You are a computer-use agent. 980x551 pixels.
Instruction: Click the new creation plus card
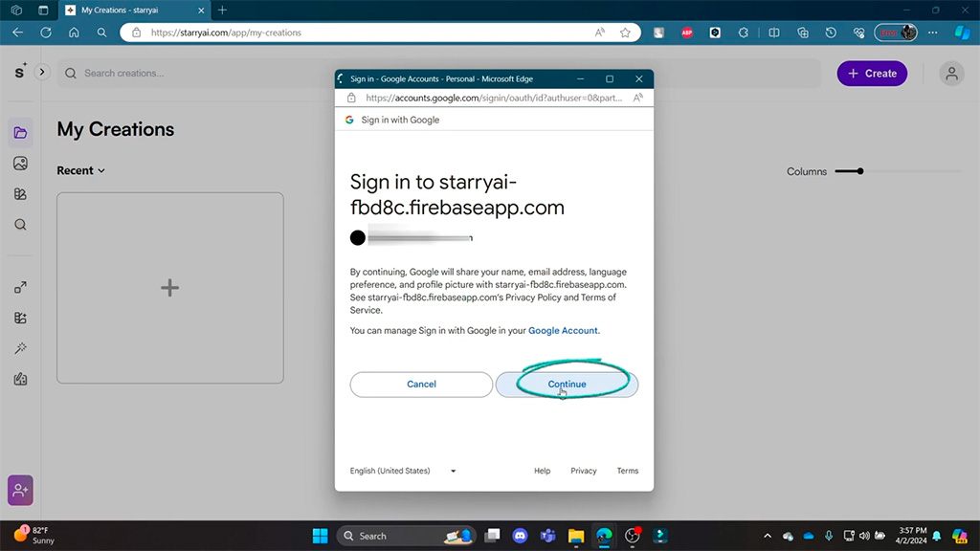click(x=170, y=288)
